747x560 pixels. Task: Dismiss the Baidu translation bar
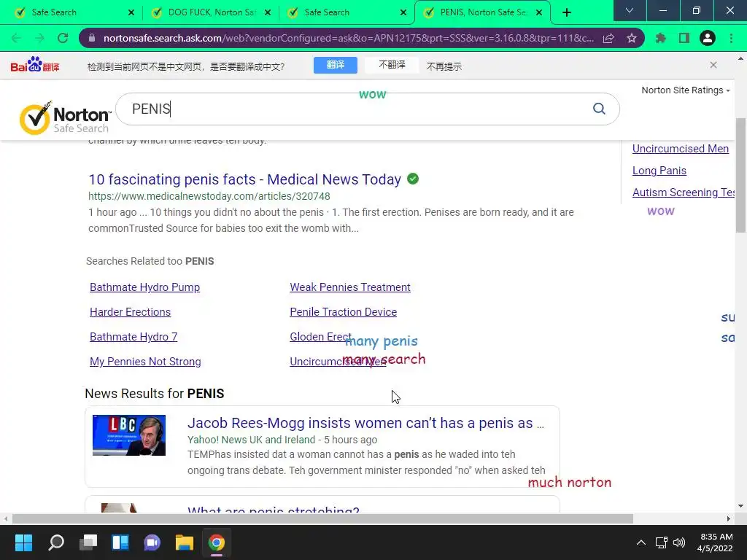(x=713, y=65)
